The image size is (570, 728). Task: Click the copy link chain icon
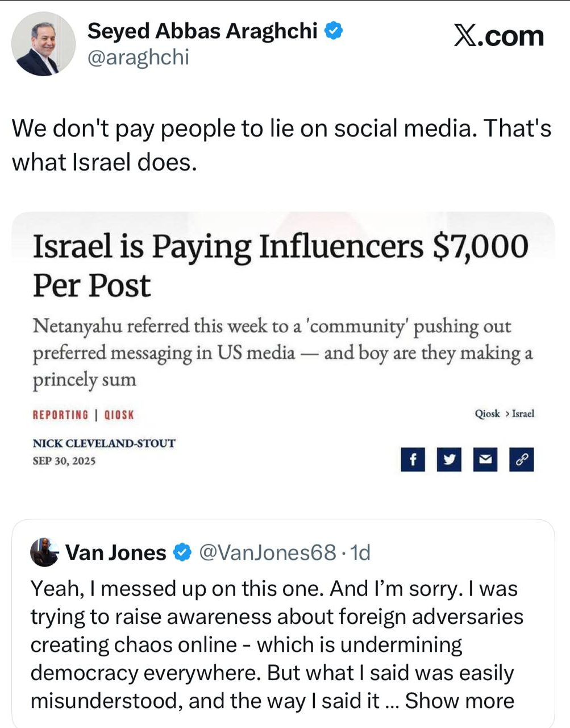pyautogui.click(x=521, y=460)
